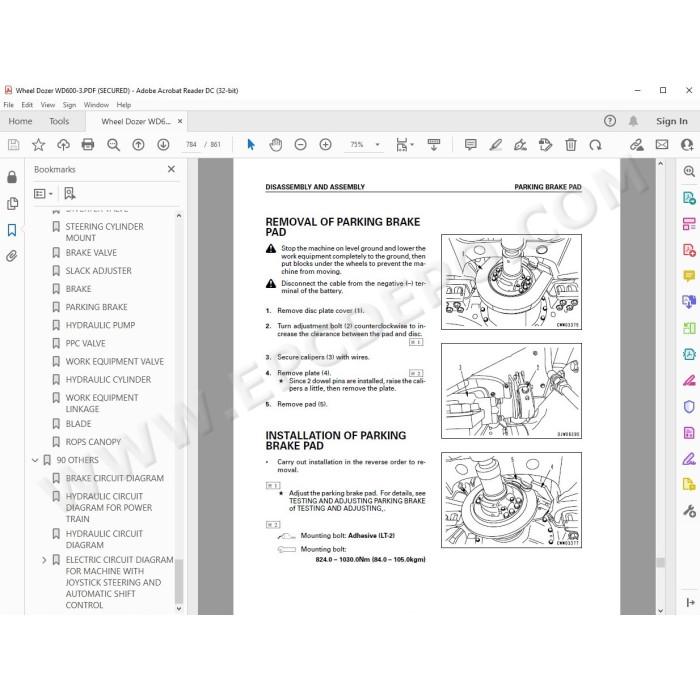Select the Hand pan tool

coord(276,145)
